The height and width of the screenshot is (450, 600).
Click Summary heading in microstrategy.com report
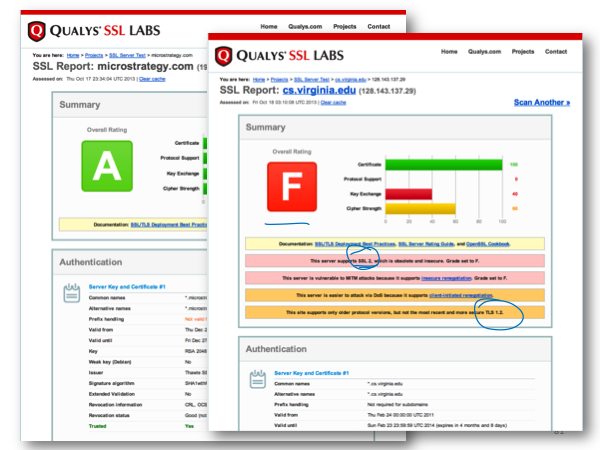80,105
